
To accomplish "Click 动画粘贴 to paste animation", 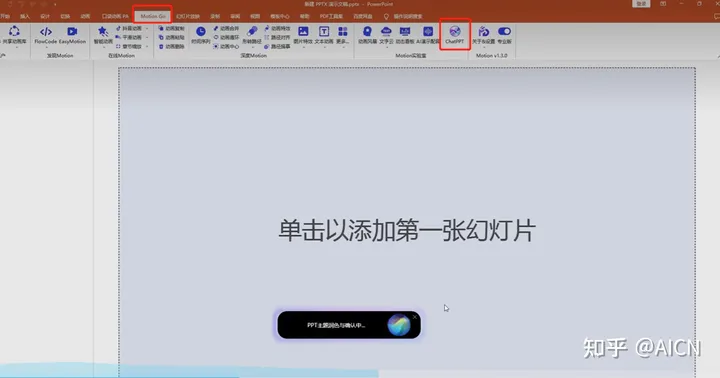I will [x=171, y=37].
